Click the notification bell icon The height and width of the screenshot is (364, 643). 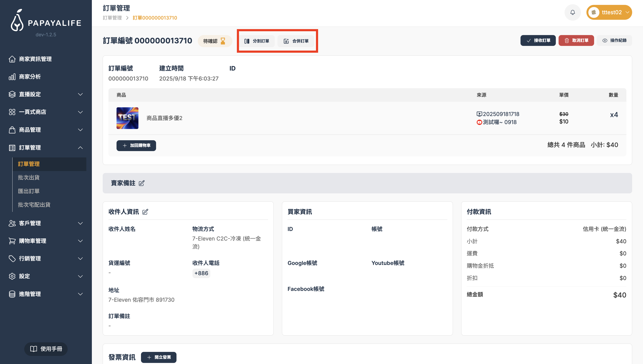click(572, 12)
